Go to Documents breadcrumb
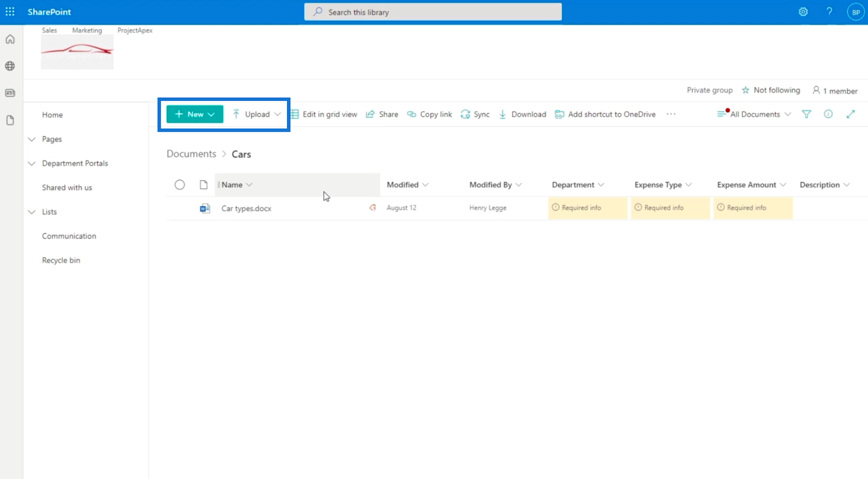This screenshot has height=479, width=868. [192, 154]
